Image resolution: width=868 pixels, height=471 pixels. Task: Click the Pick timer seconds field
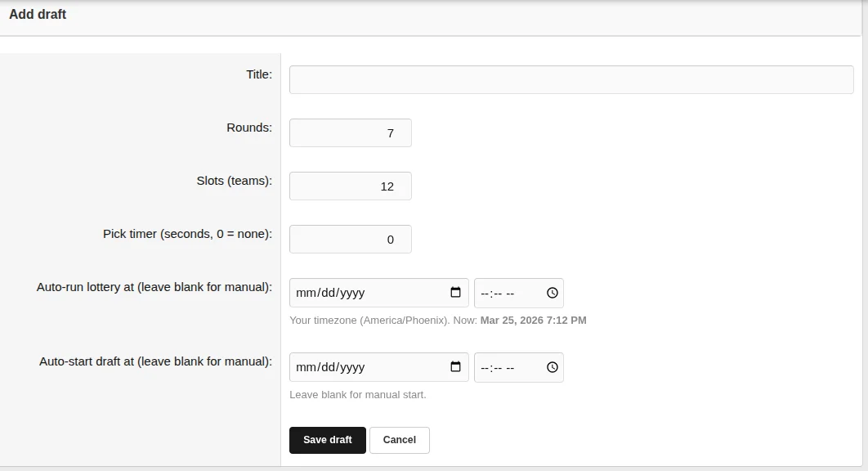(x=350, y=240)
